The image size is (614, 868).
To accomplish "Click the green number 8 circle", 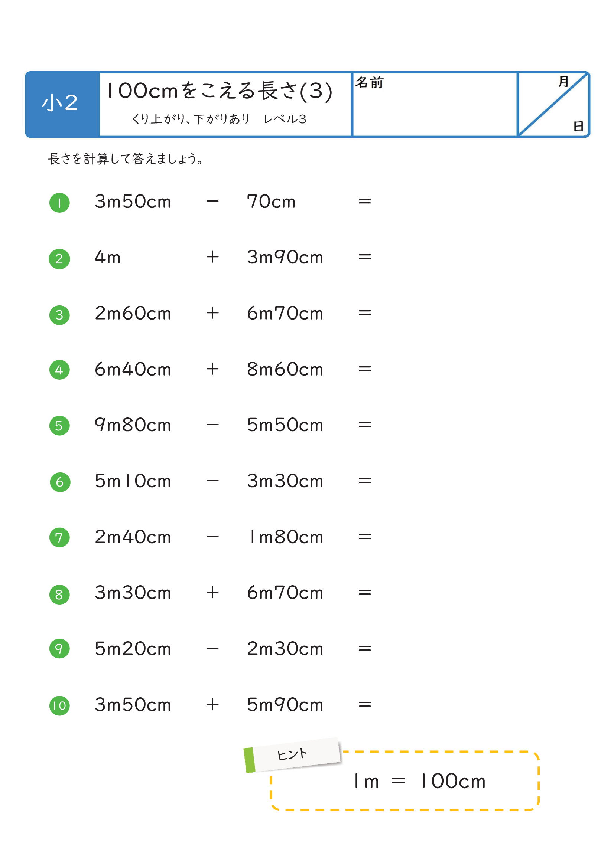I will pos(59,594).
